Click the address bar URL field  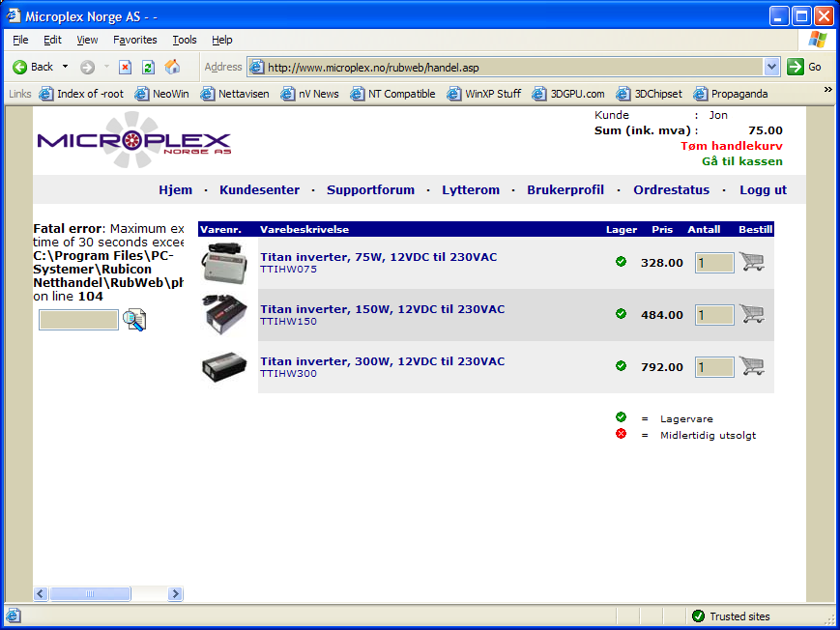tap(507, 67)
